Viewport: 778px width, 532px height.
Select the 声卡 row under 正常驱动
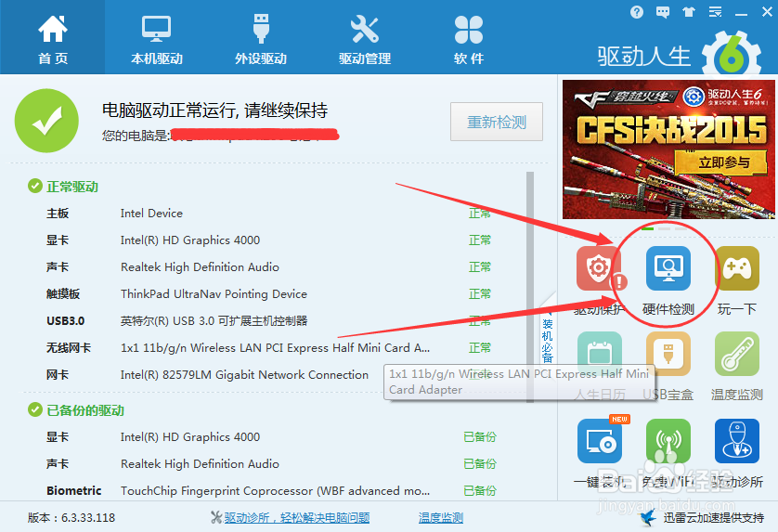coord(268,267)
